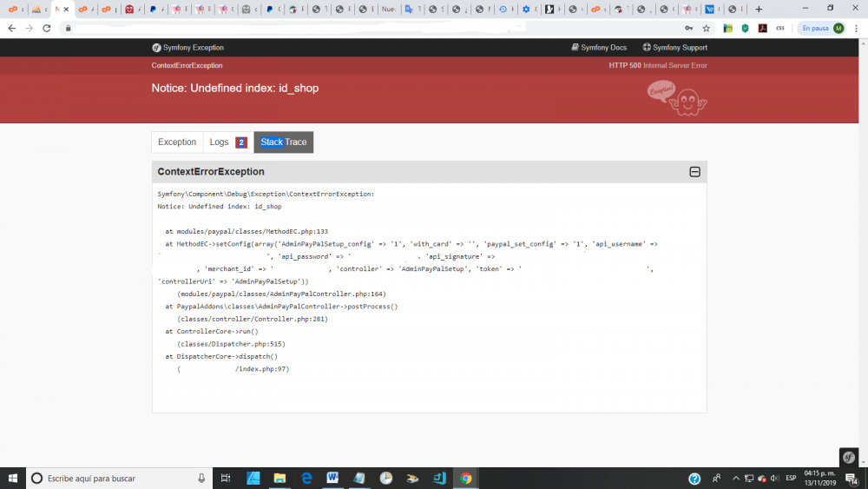Open the Chrome three-dot menu
This screenshot has height=489, width=868.
tap(857, 29)
